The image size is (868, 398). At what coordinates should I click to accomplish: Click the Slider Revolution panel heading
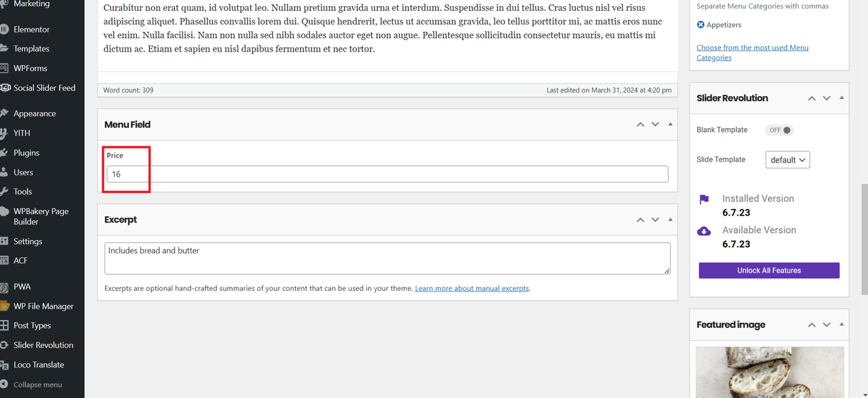732,98
